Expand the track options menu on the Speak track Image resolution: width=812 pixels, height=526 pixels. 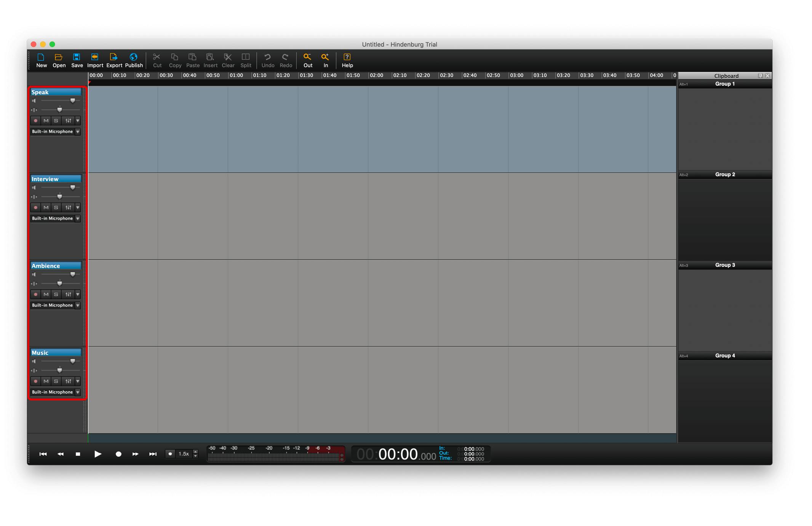tap(78, 121)
